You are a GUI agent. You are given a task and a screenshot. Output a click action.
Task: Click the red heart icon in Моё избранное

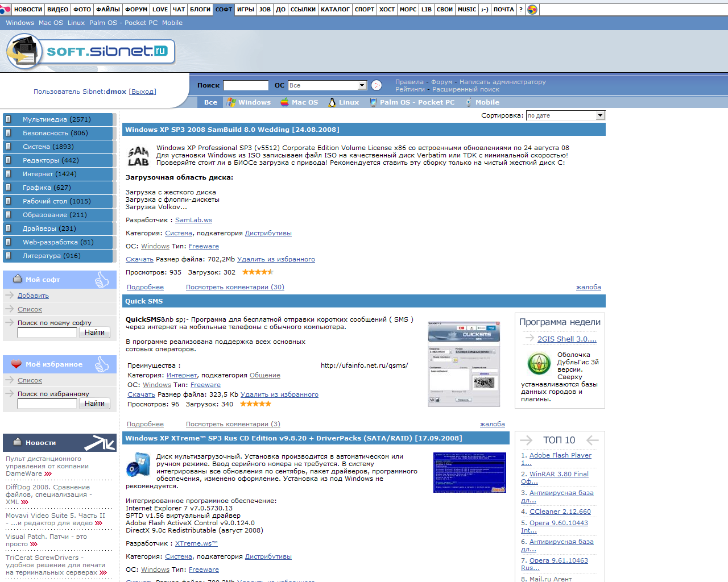pyautogui.click(x=16, y=364)
